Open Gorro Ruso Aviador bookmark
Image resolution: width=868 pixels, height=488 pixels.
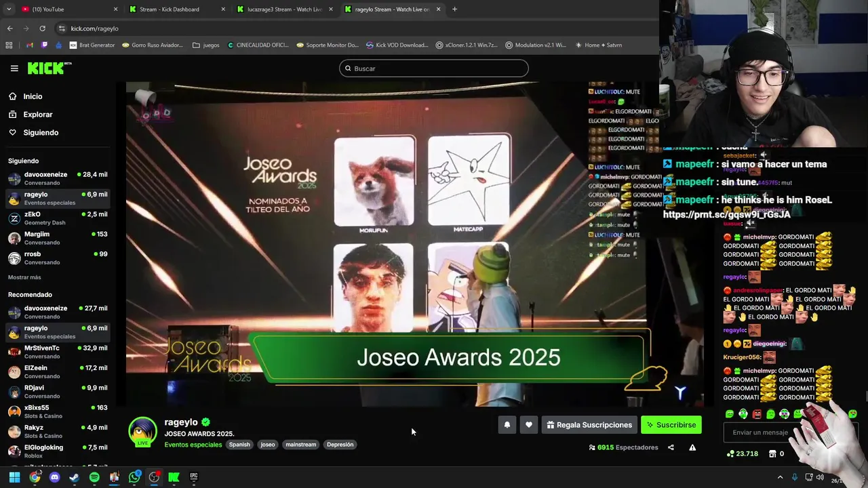click(153, 45)
